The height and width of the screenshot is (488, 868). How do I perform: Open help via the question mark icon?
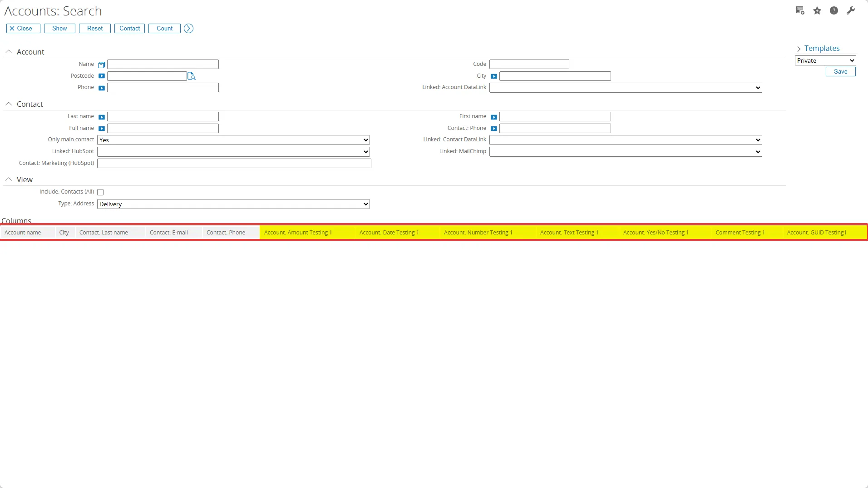coord(834,11)
